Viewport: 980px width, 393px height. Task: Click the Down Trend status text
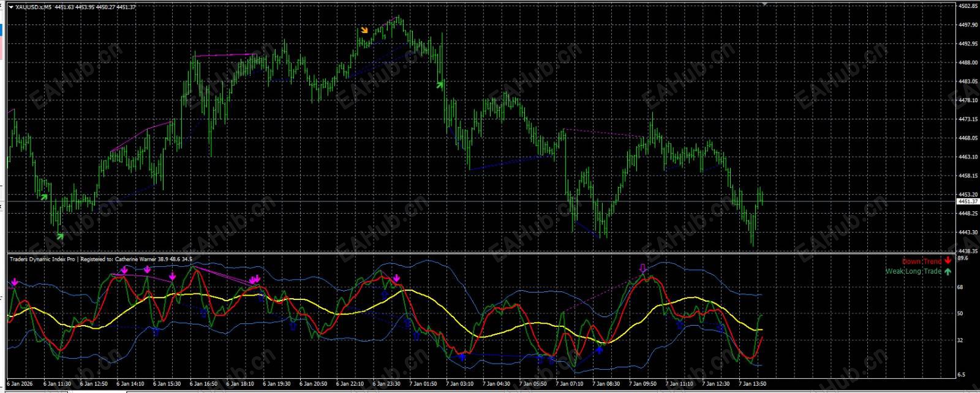point(922,261)
